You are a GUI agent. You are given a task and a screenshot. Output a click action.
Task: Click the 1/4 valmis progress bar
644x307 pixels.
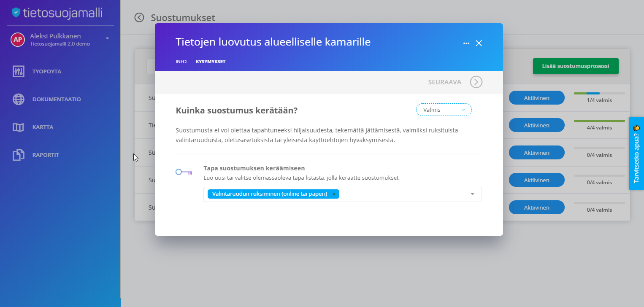599,93
